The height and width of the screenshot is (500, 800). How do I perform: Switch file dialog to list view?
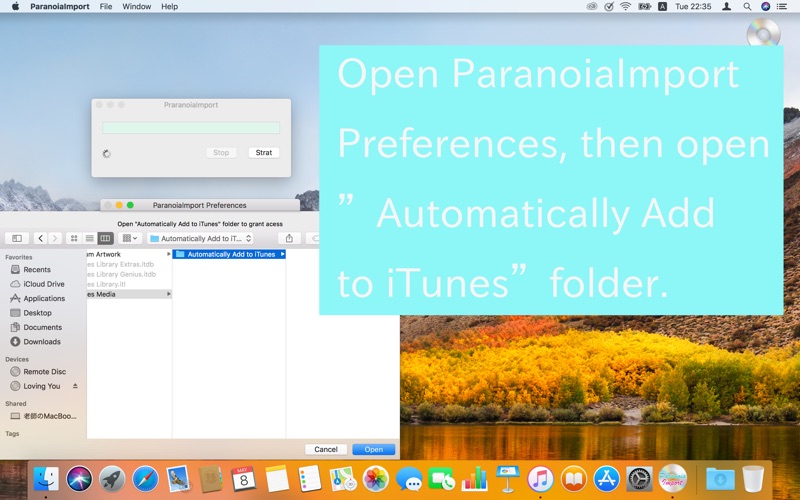[x=90, y=238]
